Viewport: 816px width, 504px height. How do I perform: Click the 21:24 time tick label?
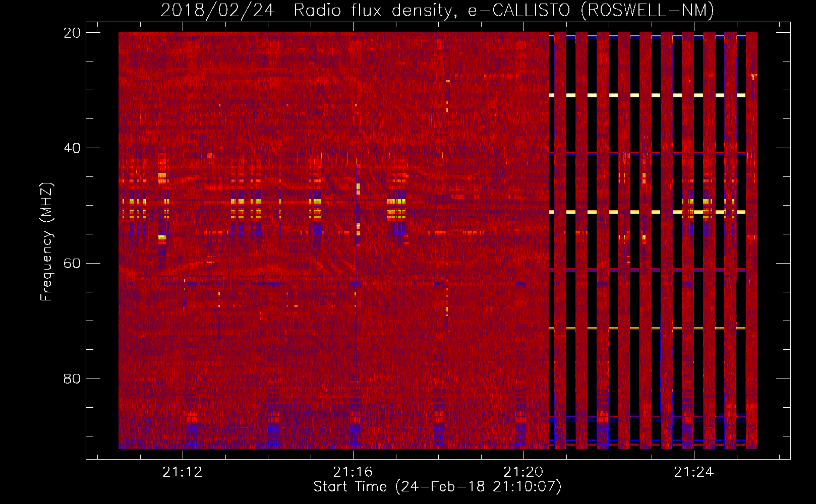pyautogui.click(x=694, y=472)
